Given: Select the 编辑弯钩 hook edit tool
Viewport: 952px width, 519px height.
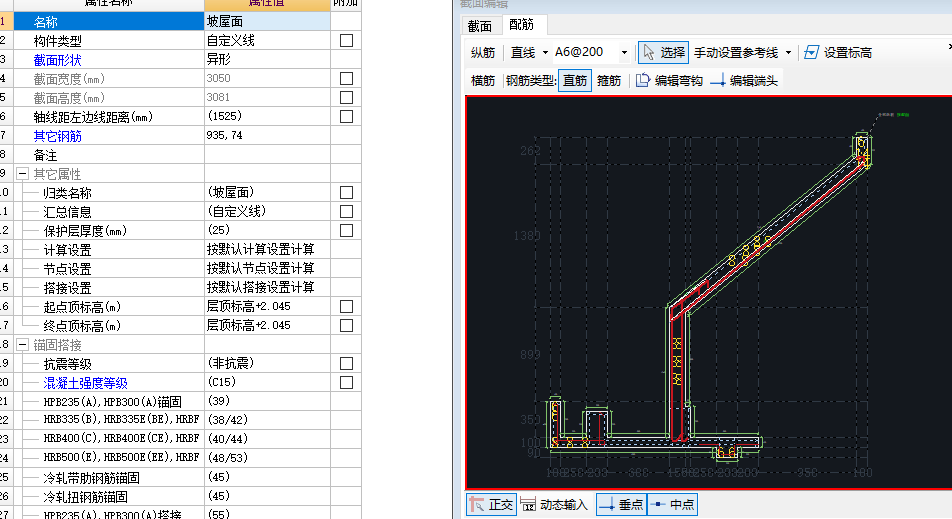Looking at the screenshot, I should [669, 80].
